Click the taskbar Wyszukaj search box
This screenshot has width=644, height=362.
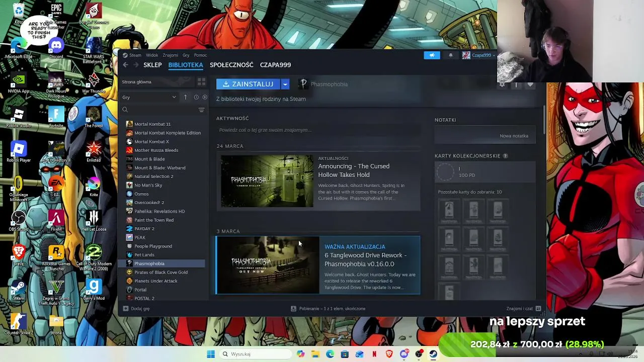click(255, 354)
